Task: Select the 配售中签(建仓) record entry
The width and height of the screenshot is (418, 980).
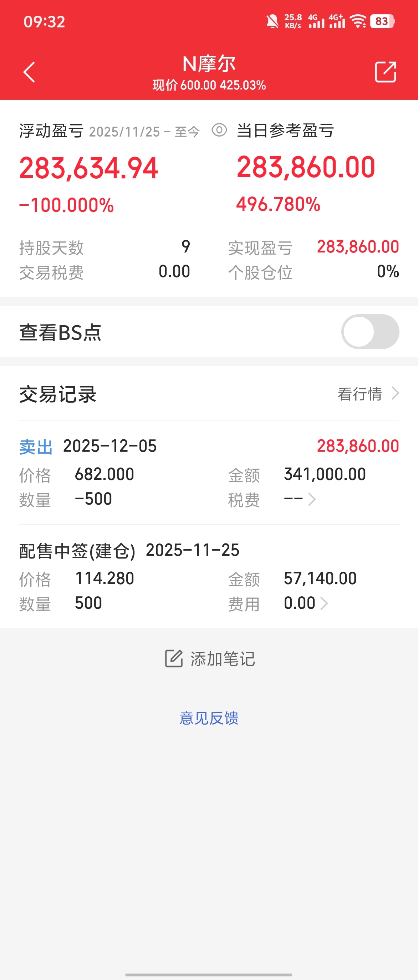Action: pyautogui.click(x=77, y=551)
